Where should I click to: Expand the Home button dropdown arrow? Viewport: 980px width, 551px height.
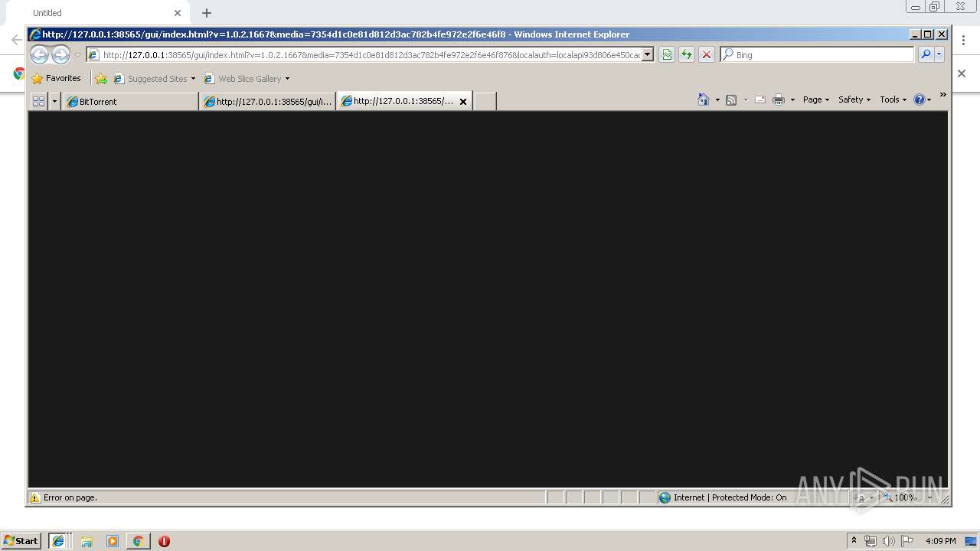coord(717,99)
